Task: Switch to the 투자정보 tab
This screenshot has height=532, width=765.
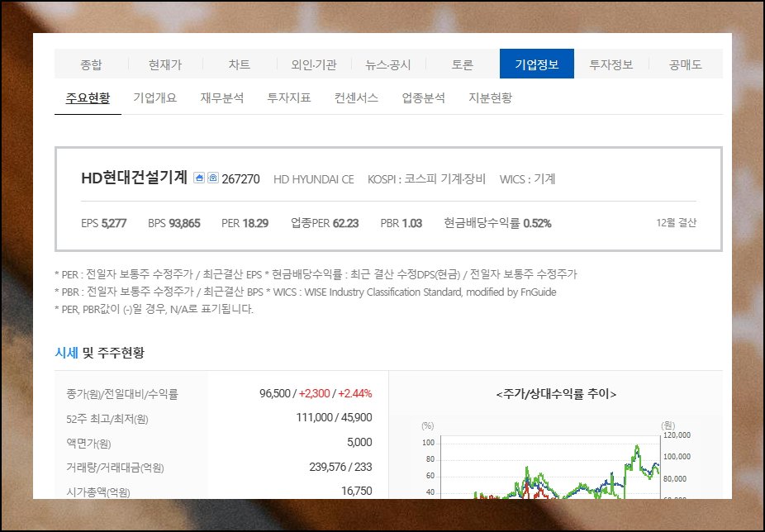Action: tap(611, 64)
